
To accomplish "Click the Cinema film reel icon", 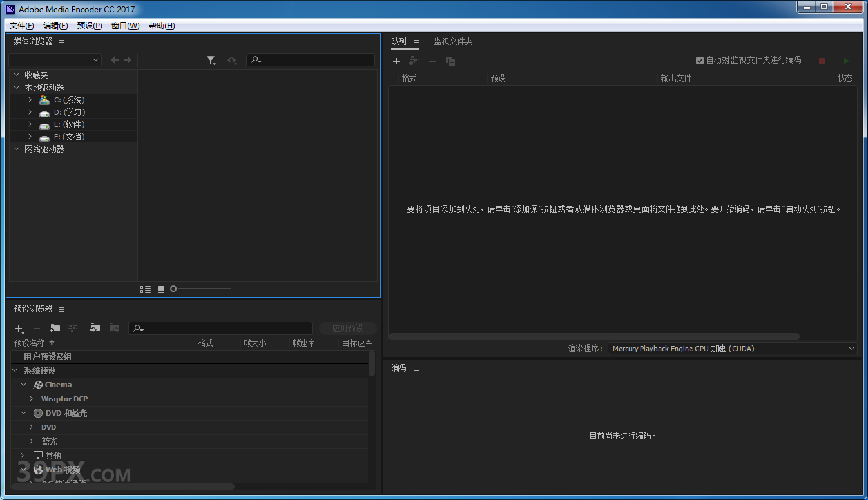I will click(38, 385).
